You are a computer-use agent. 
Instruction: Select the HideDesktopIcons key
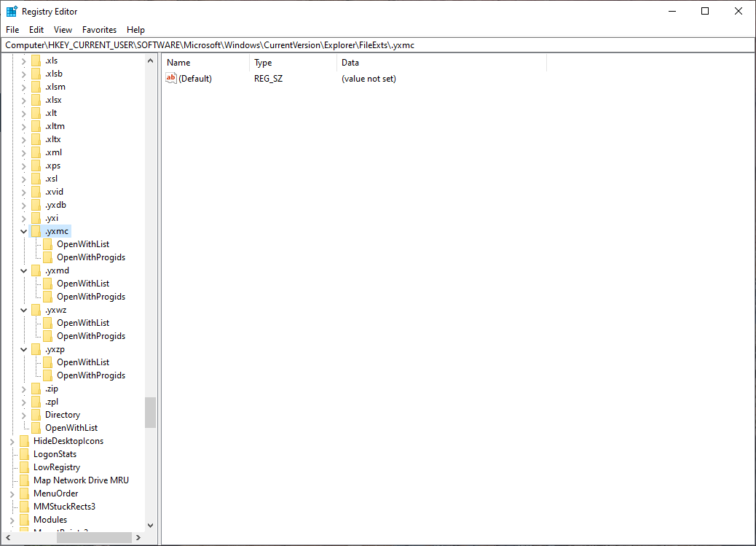(68, 440)
